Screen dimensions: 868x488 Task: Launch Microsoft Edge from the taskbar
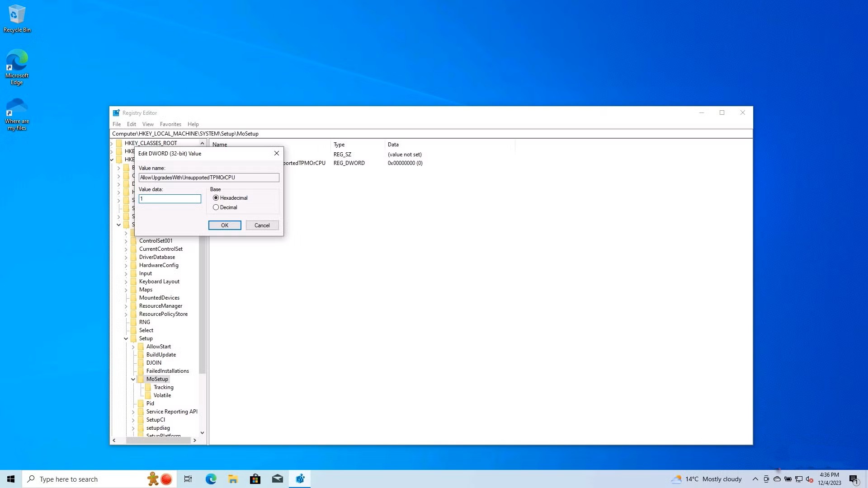[x=210, y=479]
